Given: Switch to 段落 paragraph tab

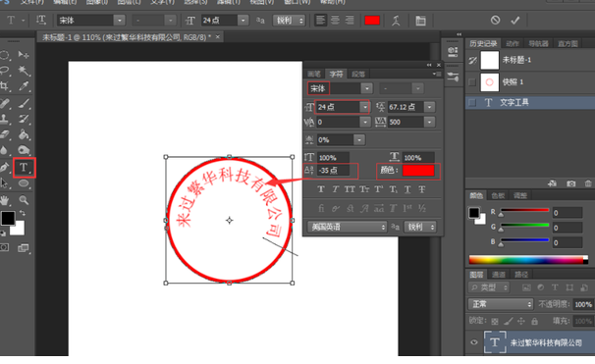Looking at the screenshot, I should [358, 74].
